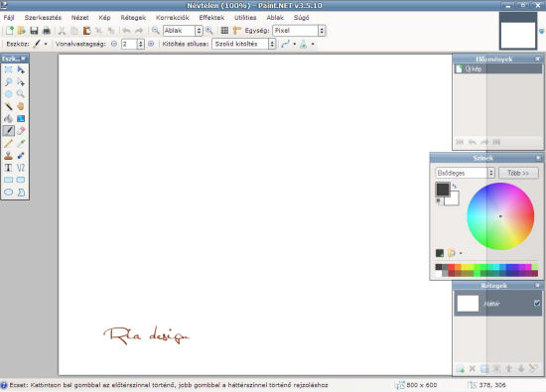Open the Szolid kitöltés fill style dropdown
The height and width of the screenshot is (392, 546).
click(x=244, y=44)
